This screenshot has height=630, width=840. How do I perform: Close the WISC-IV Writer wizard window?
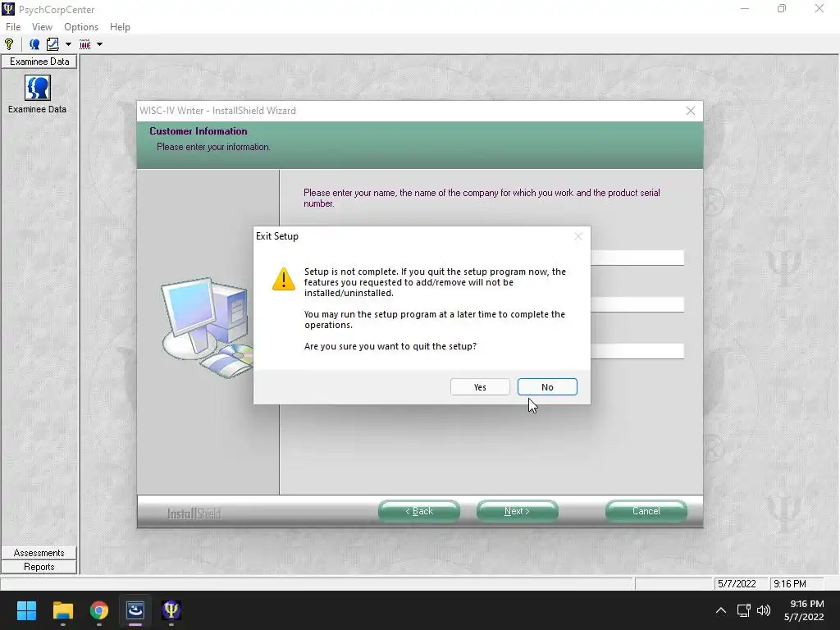pyautogui.click(x=691, y=111)
